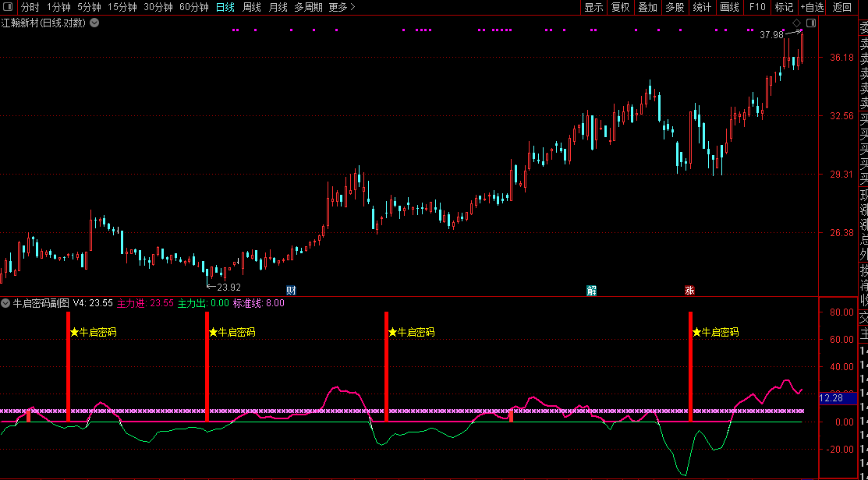The image size is (868, 480).
Task: Toggle the right panel icon near 37.98
Action: click(810, 23)
